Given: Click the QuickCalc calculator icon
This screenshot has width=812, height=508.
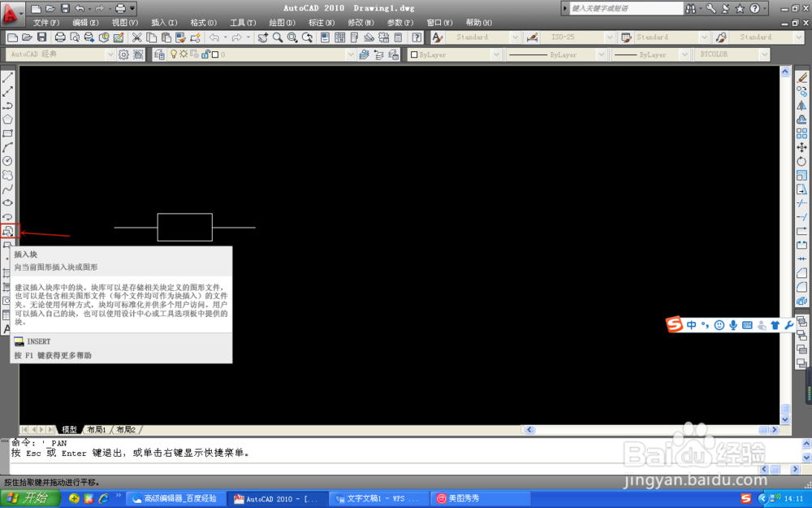Looking at the screenshot, I should tap(398, 37).
